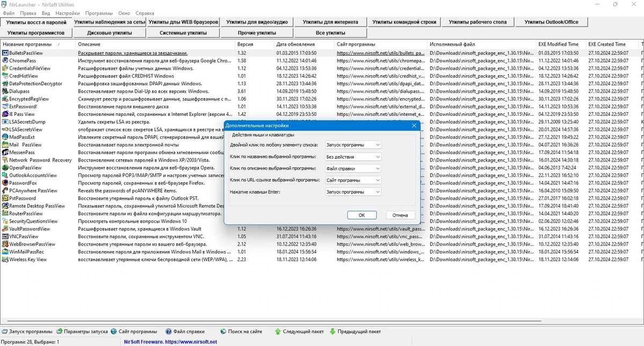Viewport: 644px width, 346px height.
Task: Click OK in Дополнительные настройки dialog
Action: click(362, 215)
